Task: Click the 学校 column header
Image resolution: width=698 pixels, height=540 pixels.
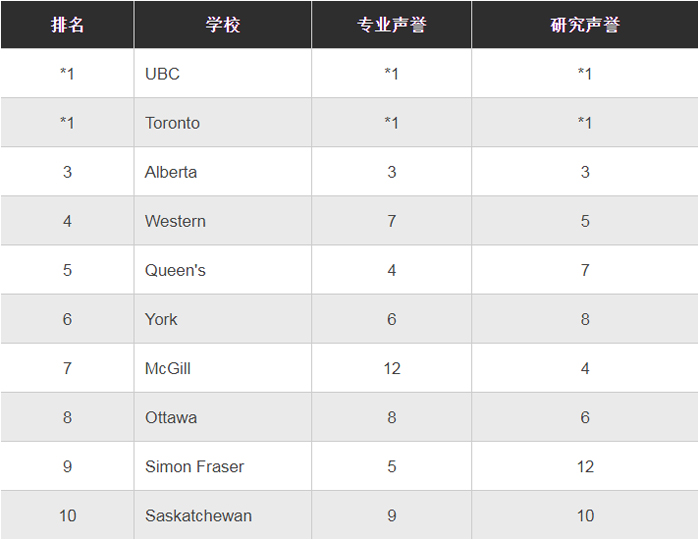Action: pyautogui.click(x=223, y=25)
